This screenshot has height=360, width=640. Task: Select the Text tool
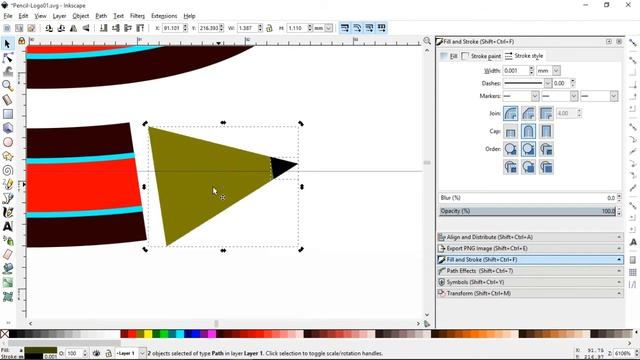[x=7, y=226]
